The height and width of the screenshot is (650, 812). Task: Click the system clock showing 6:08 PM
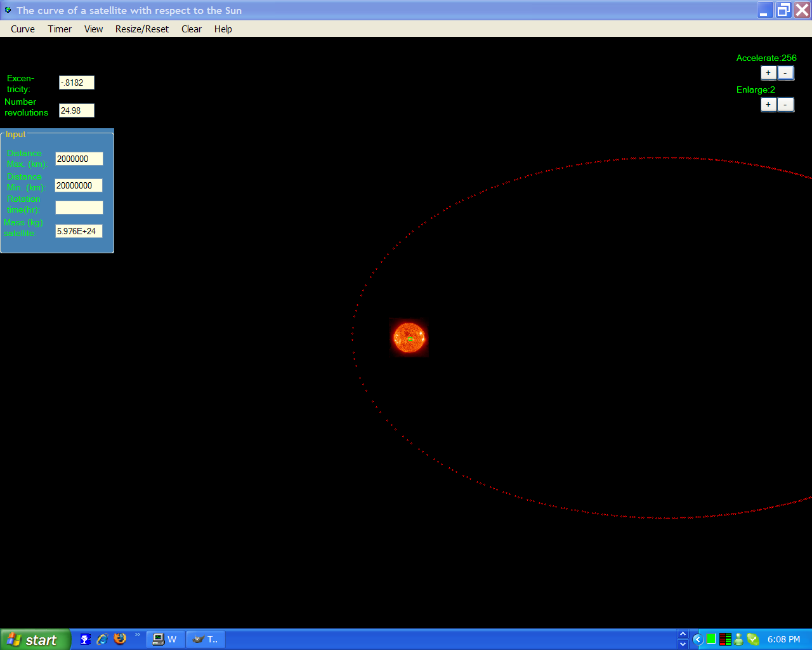pyautogui.click(x=783, y=639)
